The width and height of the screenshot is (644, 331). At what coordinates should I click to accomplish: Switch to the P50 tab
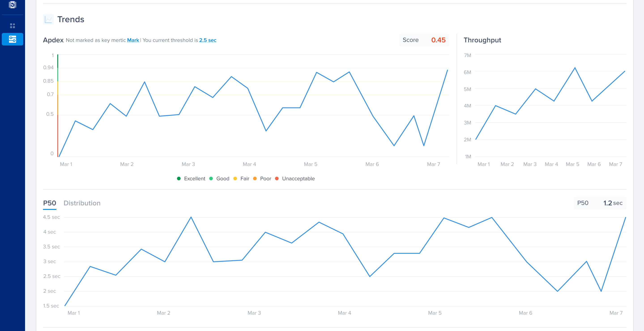click(49, 203)
